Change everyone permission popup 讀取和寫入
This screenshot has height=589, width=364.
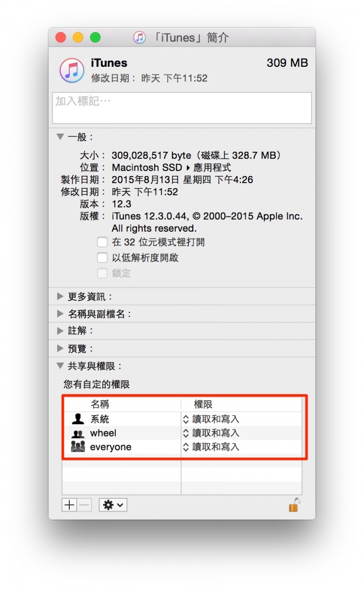(x=211, y=447)
